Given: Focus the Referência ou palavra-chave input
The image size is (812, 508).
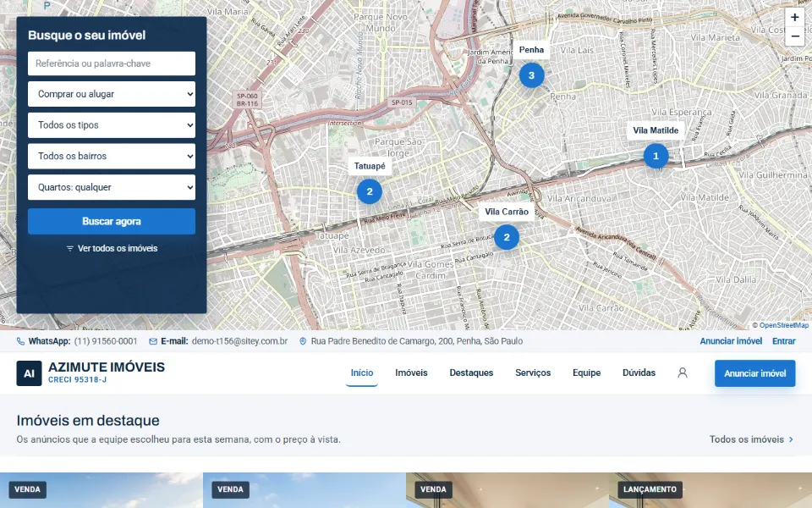Looking at the screenshot, I should (x=112, y=63).
